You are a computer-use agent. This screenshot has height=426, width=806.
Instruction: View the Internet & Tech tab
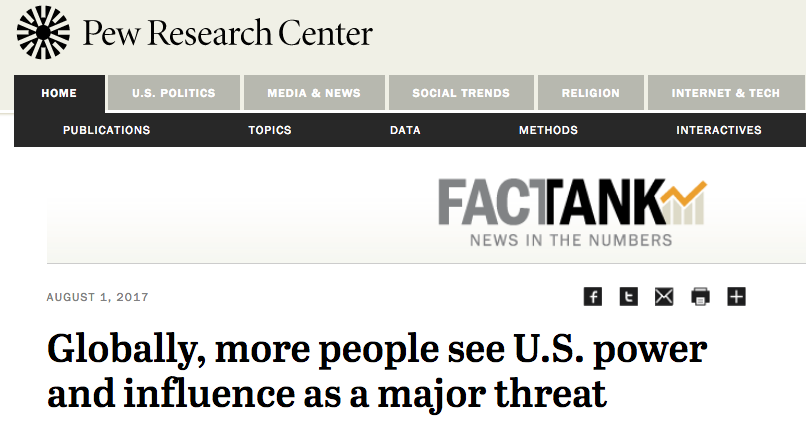[x=725, y=93]
